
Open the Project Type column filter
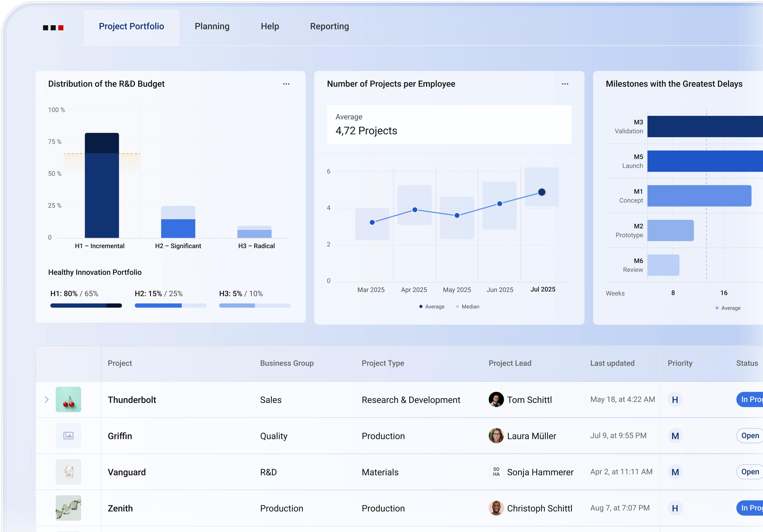[383, 363]
